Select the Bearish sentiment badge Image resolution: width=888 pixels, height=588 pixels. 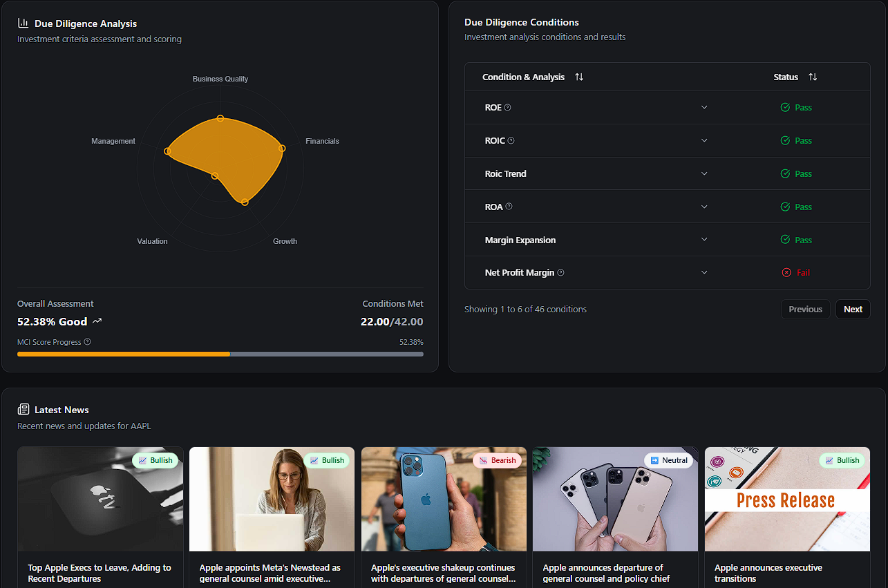497,459
